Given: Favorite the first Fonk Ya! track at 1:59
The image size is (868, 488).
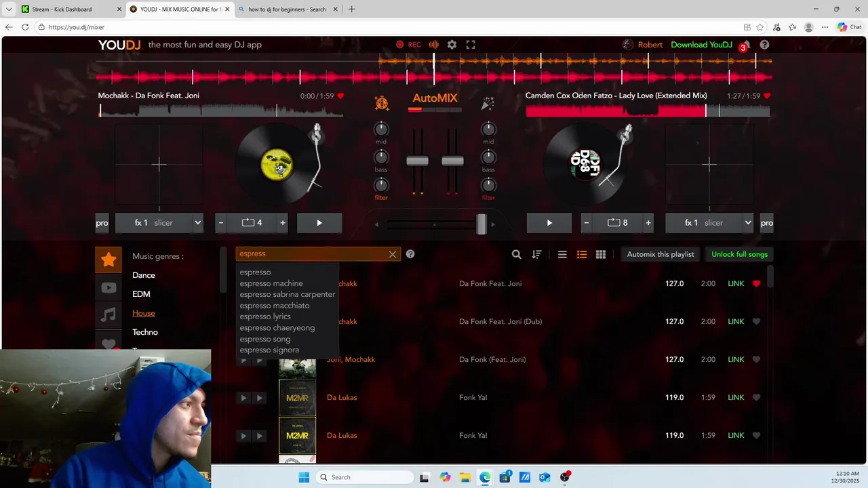Looking at the screenshot, I should pyautogui.click(x=757, y=397).
